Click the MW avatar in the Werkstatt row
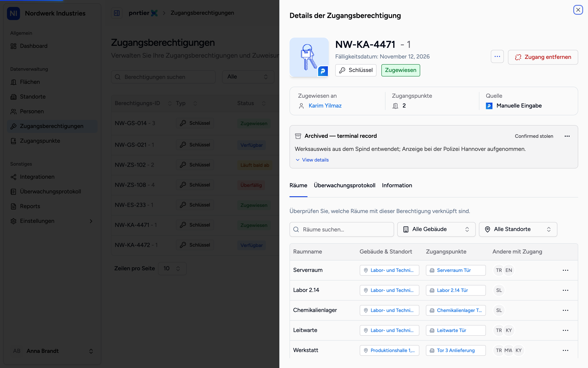 (509, 350)
